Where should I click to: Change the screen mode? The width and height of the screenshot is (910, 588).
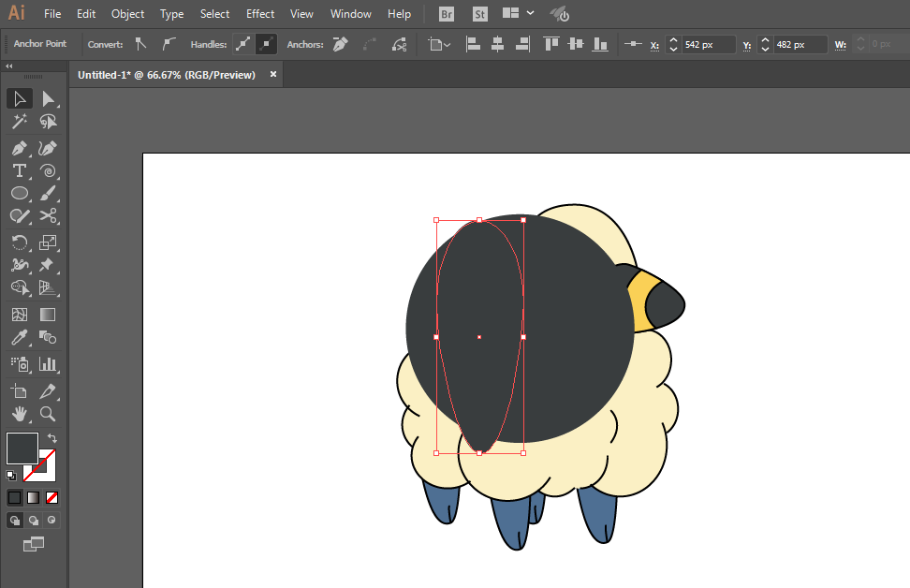click(33, 544)
